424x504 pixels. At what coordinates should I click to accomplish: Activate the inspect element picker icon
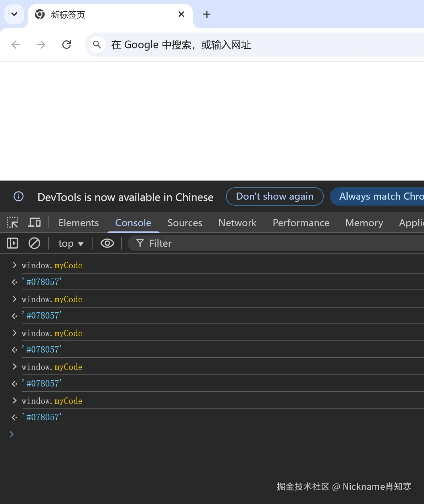(12, 223)
